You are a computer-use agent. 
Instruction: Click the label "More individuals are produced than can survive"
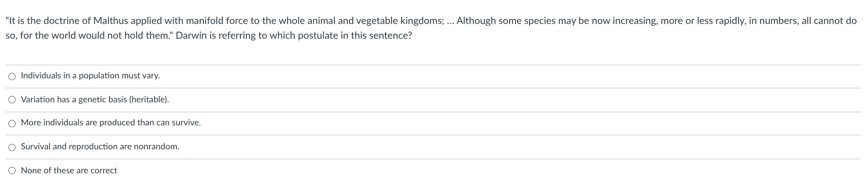pyautogui.click(x=111, y=123)
